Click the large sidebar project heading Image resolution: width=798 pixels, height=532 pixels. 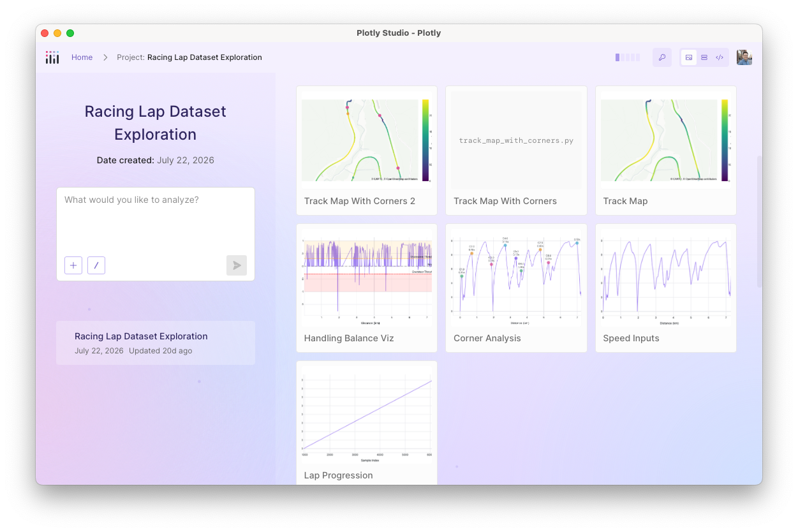pyautogui.click(x=156, y=123)
